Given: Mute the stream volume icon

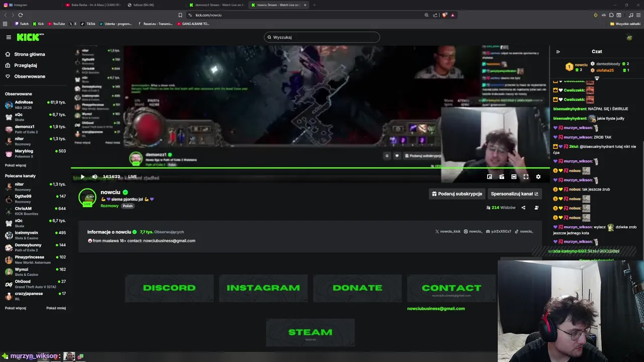Looking at the screenshot, I should 95,176.
